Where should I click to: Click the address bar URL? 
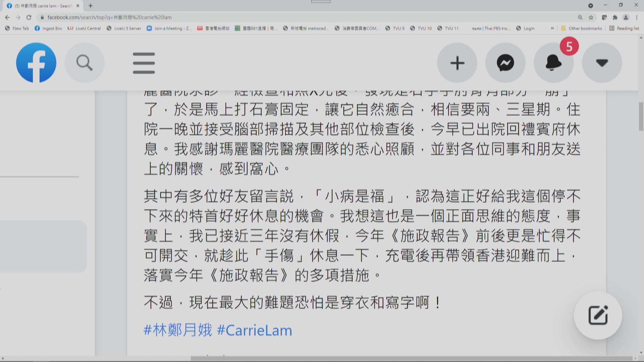tap(109, 17)
